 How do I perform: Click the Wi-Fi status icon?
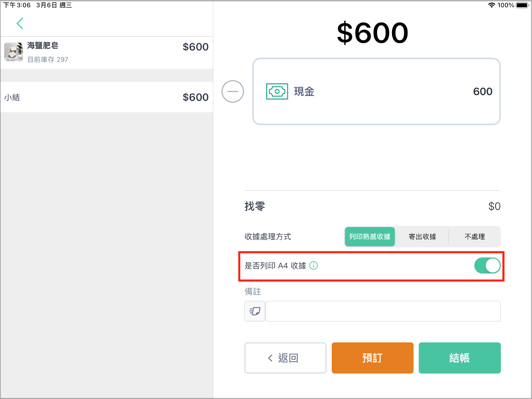[x=491, y=5]
